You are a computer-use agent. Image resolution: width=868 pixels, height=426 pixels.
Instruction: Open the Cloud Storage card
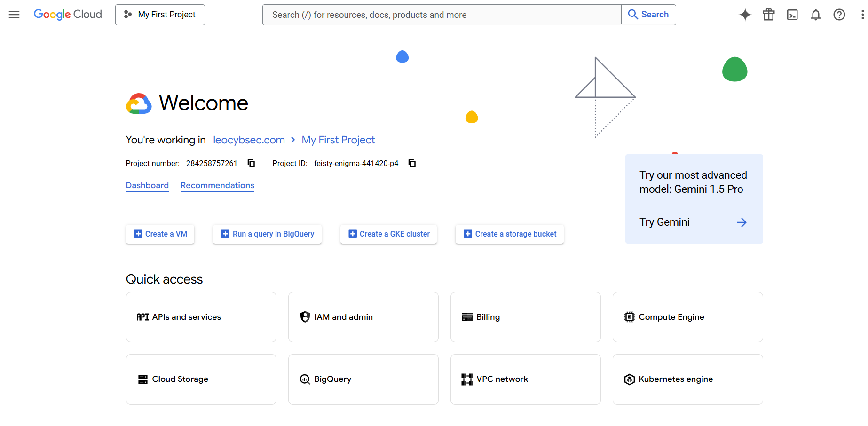[201, 379]
